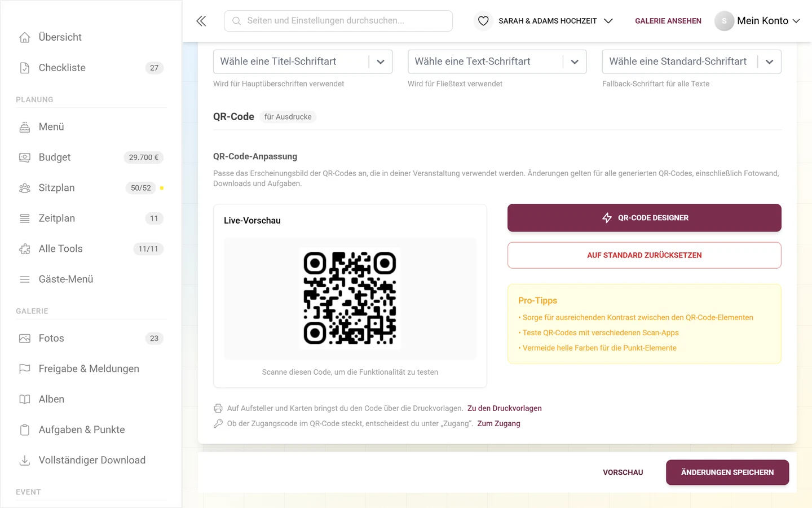This screenshot has height=508, width=812.
Task: Click the Live-Vorschau heading
Action: [252, 221]
